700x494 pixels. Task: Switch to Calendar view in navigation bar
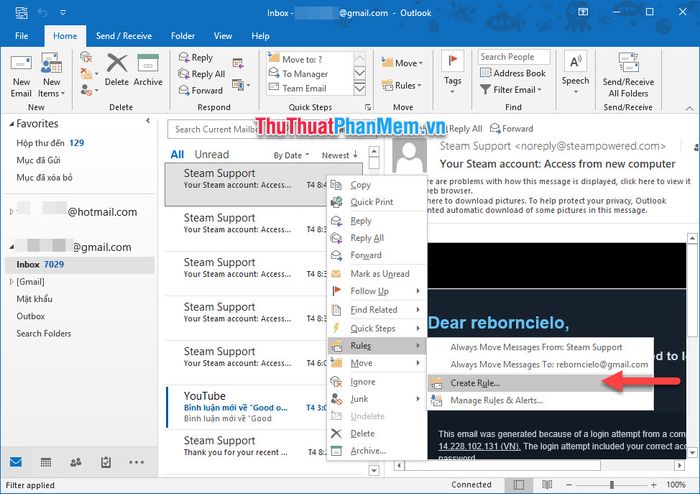point(46,462)
